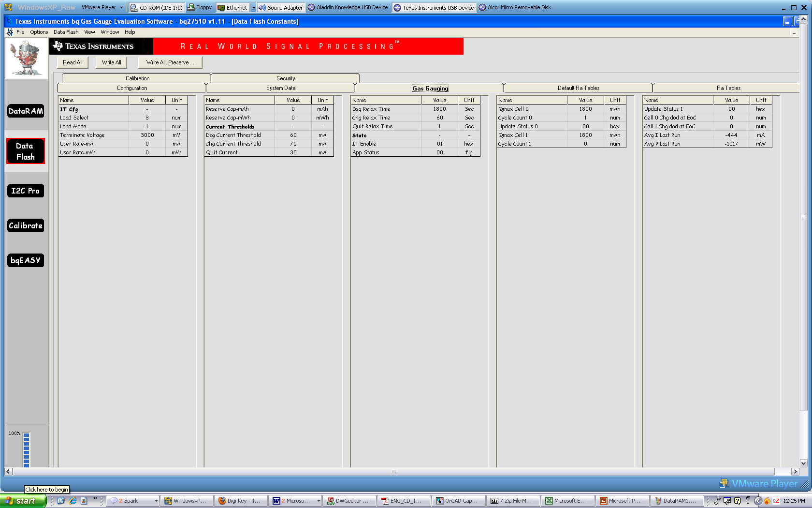812x508 pixels.
Task: Switch to the Microsoft PowerPoint taskbar button
Action: tap(621, 501)
